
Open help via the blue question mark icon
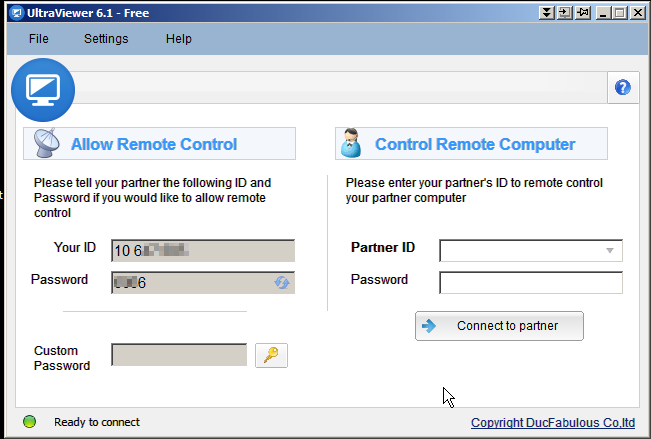click(x=623, y=88)
